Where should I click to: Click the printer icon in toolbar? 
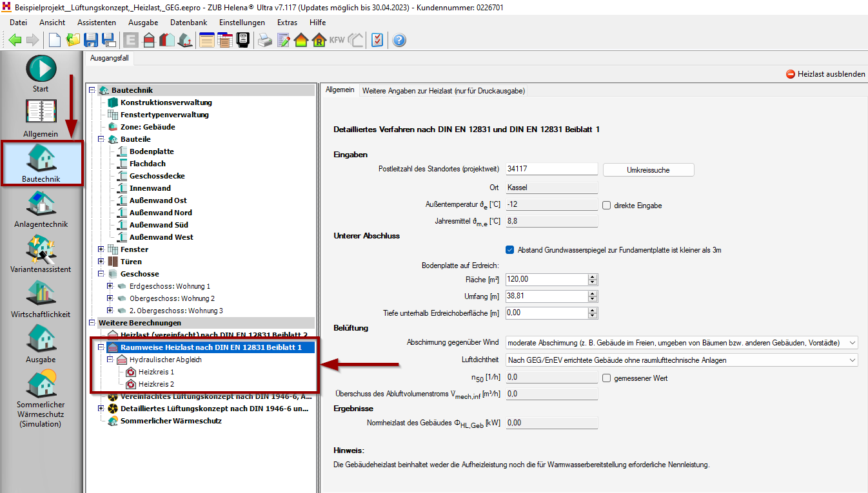pyautogui.click(x=265, y=40)
